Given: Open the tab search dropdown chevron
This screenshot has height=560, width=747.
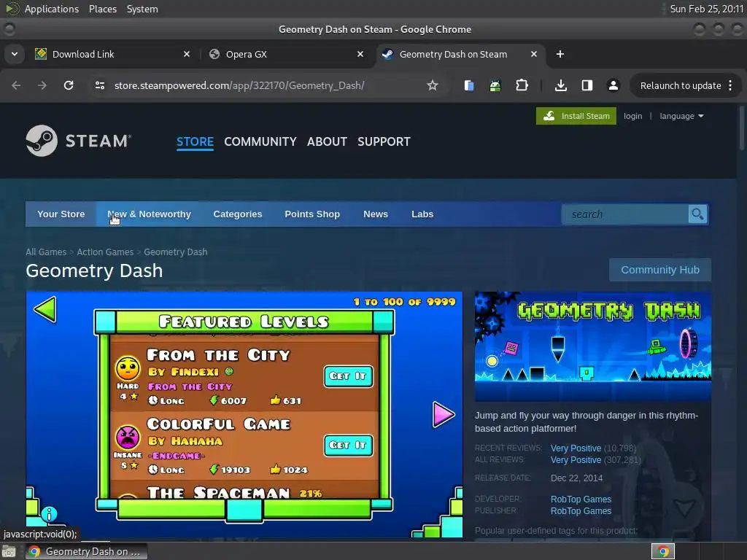Looking at the screenshot, I should point(15,54).
